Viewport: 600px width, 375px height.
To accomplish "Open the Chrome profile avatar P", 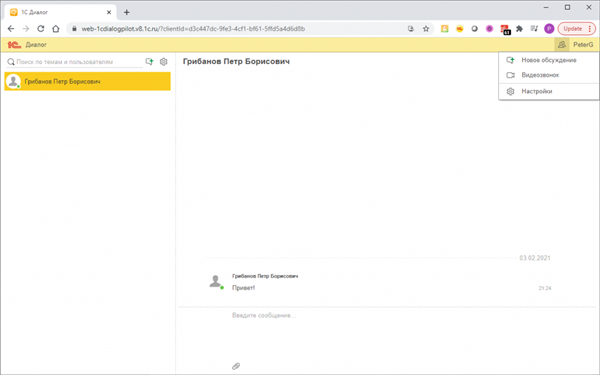I will coord(549,29).
